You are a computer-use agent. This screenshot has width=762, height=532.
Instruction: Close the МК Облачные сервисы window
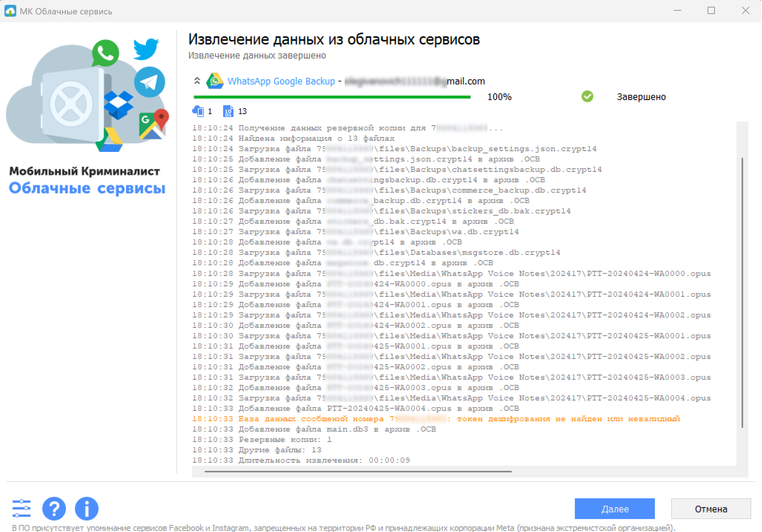coord(745,11)
